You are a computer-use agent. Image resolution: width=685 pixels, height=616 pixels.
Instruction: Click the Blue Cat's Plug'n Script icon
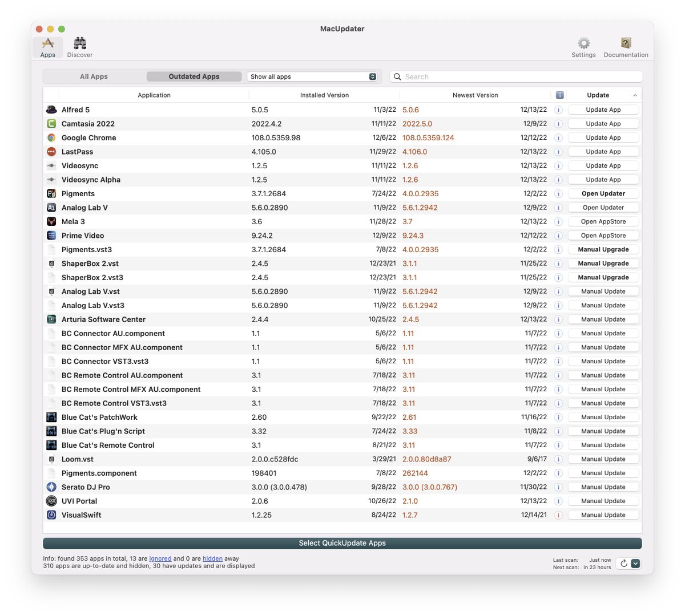tap(51, 431)
